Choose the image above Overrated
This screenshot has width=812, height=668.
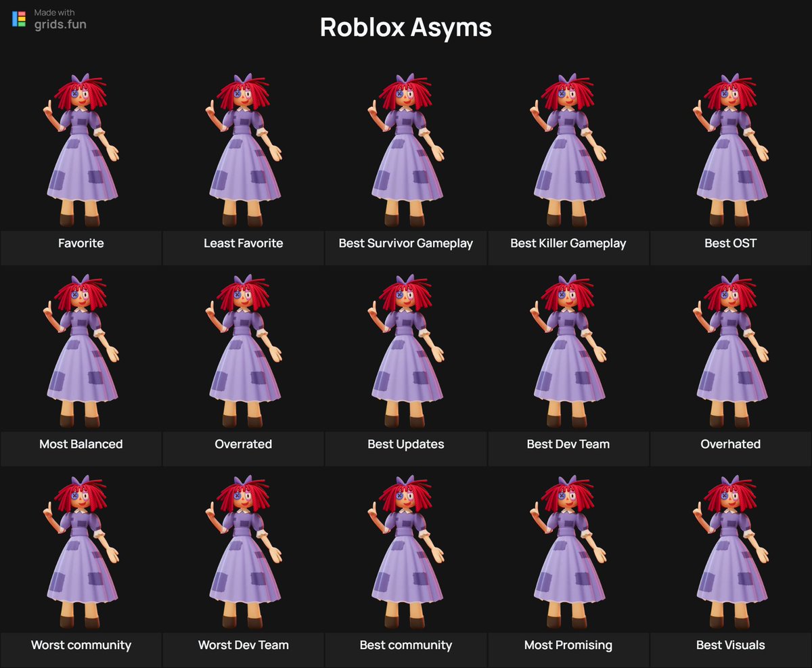click(x=244, y=351)
